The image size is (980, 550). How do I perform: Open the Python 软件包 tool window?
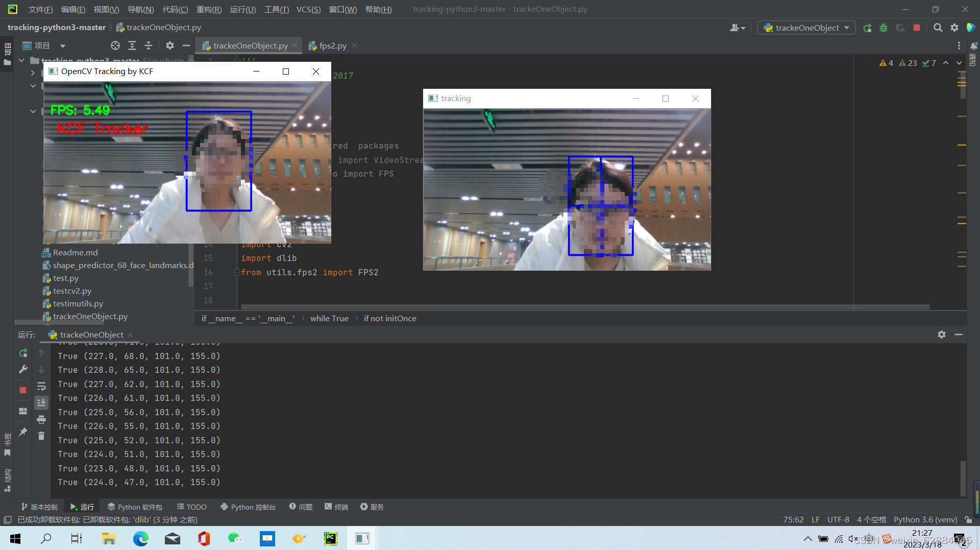pyautogui.click(x=135, y=507)
